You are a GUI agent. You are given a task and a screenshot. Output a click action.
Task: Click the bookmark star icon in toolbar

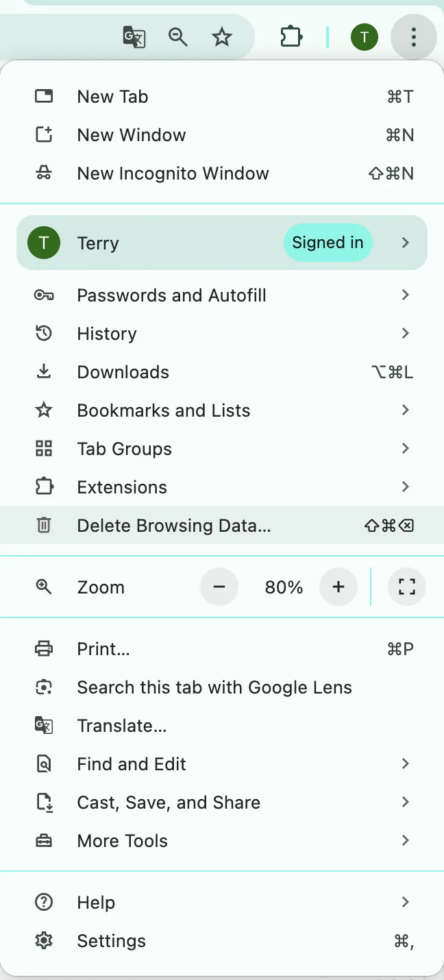(222, 38)
